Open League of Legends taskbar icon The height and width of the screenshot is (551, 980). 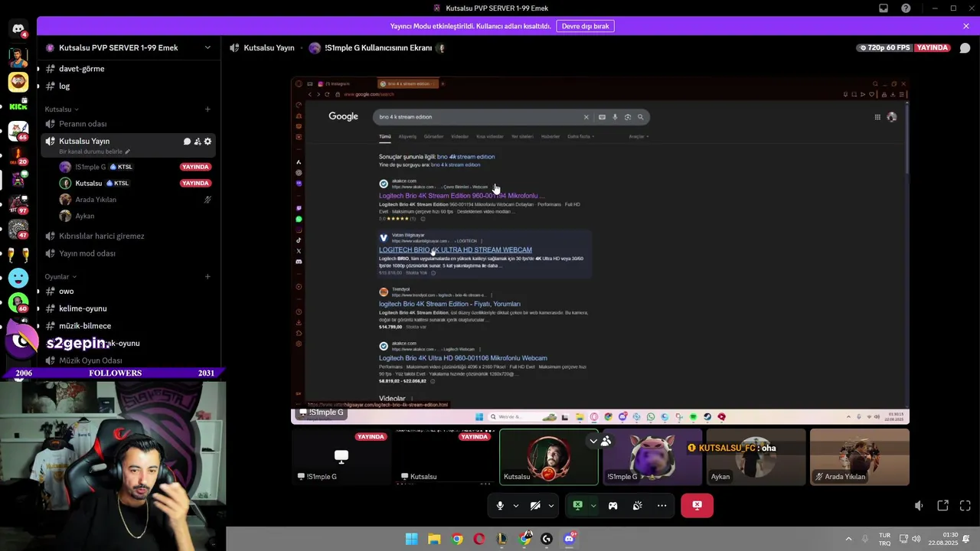(x=501, y=539)
